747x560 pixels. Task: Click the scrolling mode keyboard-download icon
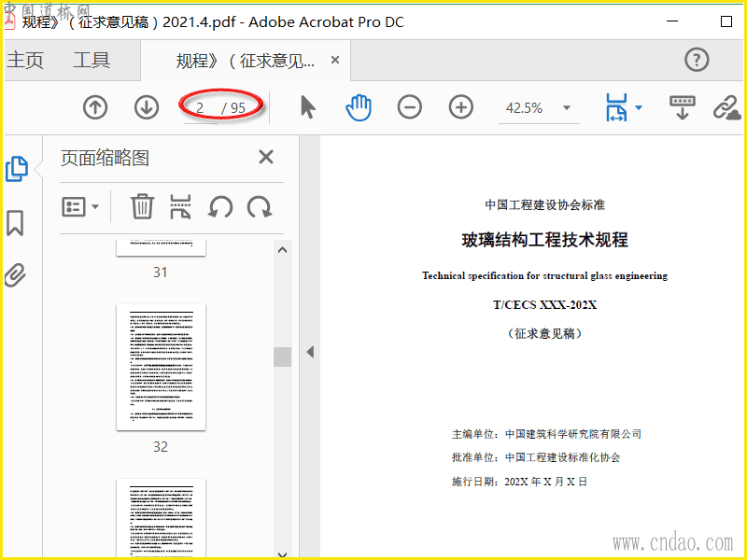point(683,107)
